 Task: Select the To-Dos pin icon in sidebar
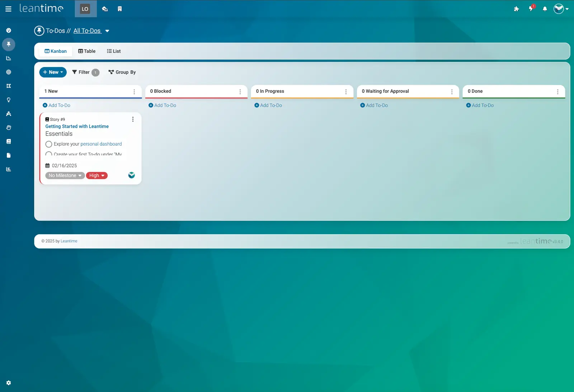9,44
